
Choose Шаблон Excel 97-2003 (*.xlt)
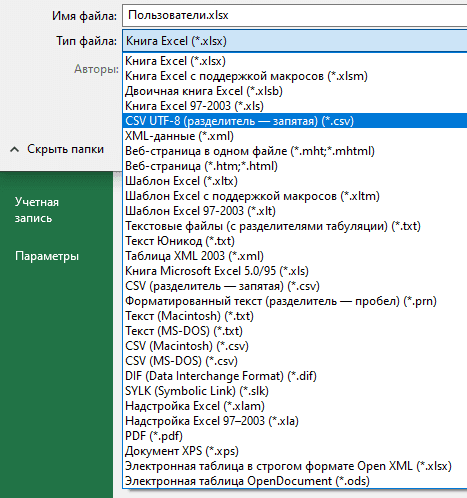pyautogui.click(x=295, y=211)
